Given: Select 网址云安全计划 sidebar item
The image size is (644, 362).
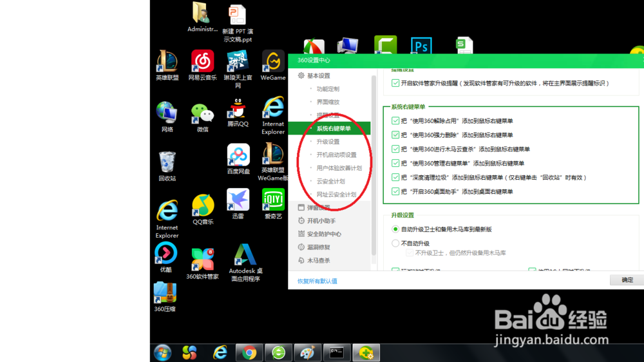Looking at the screenshot, I should point(336,195).
